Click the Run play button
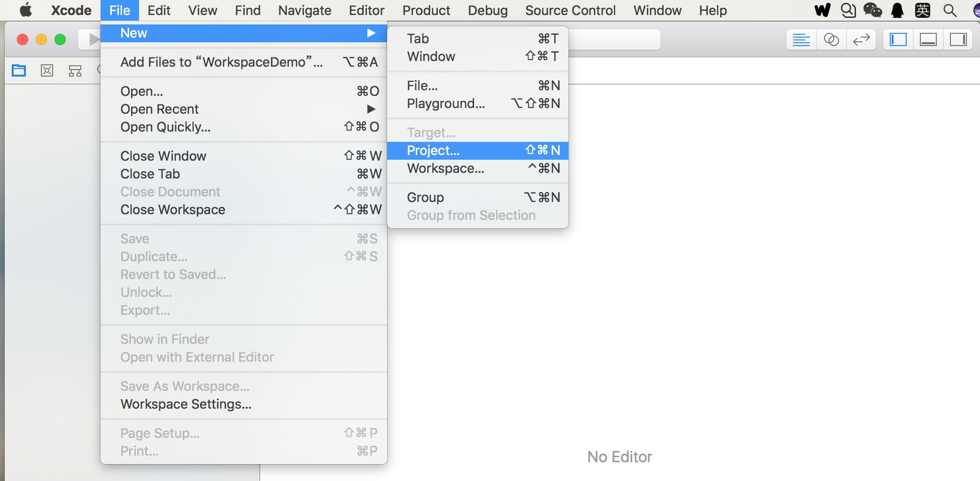 pyautogui.click(x=93, y=40)
